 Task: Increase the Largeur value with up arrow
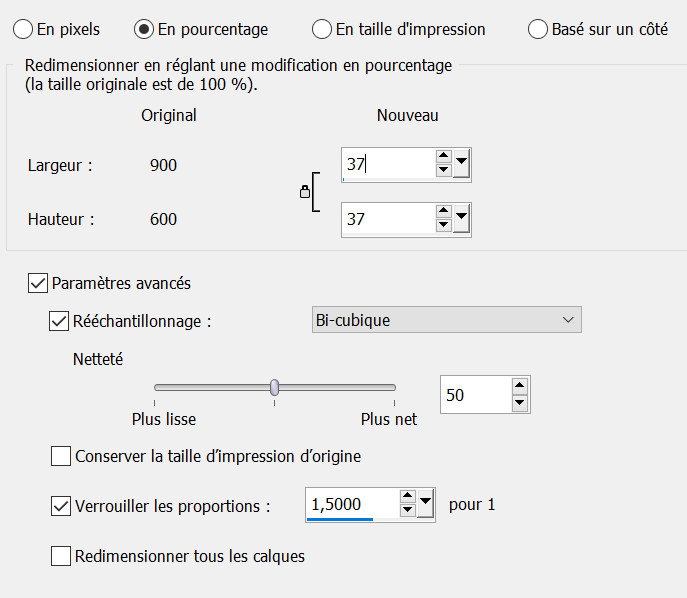click(x=443, y=157)
